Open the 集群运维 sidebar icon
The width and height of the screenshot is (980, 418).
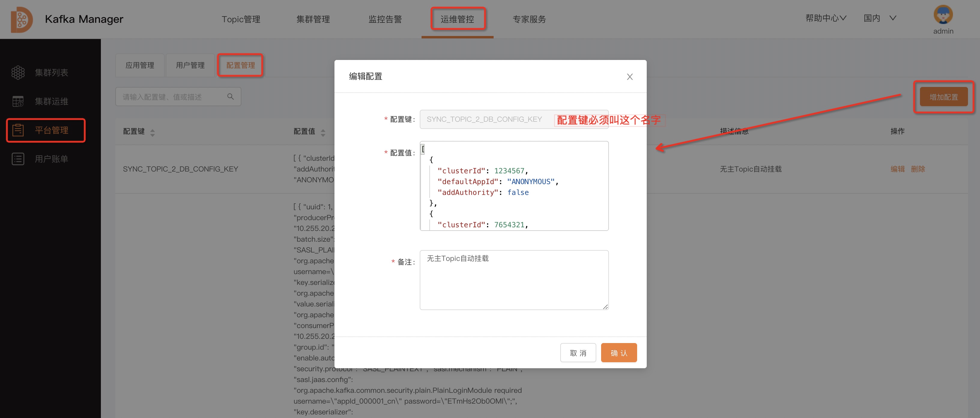[x=18, y=101]
